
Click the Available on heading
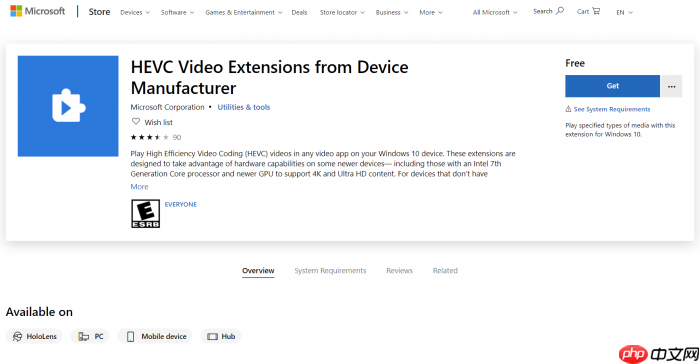tap(39, 312)
